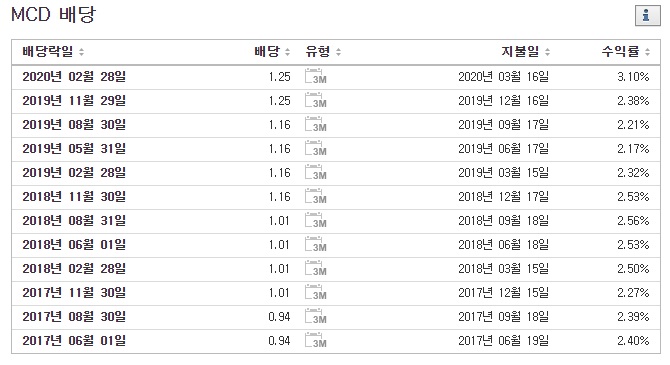Select ex-dividend date 2018년 06월 01일

74,244
